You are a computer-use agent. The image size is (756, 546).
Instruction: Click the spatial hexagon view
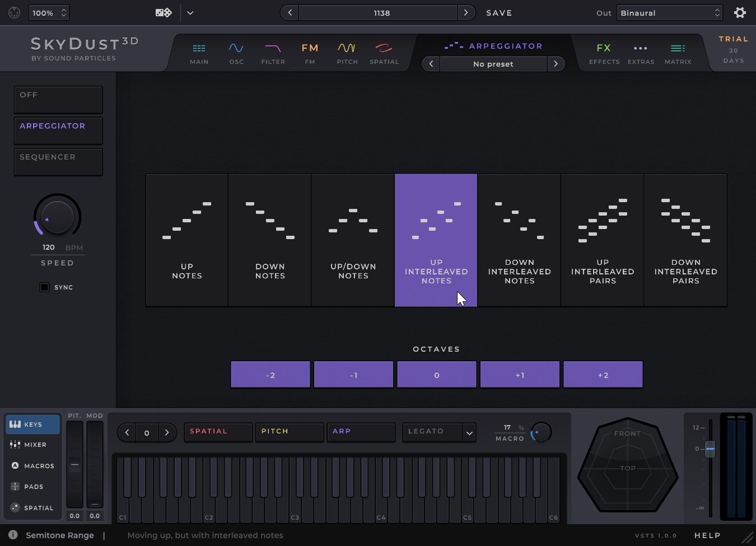pos(628,465)
